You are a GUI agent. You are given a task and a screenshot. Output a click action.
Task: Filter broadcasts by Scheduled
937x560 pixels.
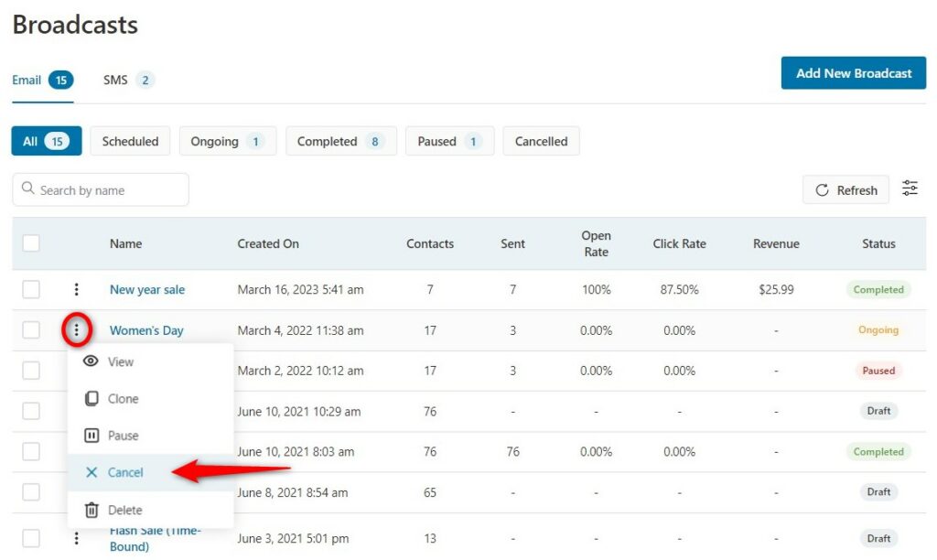[x=130, y=141]
